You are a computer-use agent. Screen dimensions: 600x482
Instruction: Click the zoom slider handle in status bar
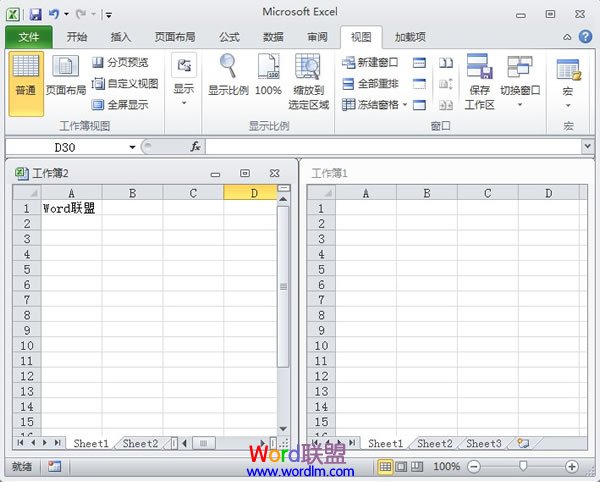pyautogui.click(x=523, y=466)
